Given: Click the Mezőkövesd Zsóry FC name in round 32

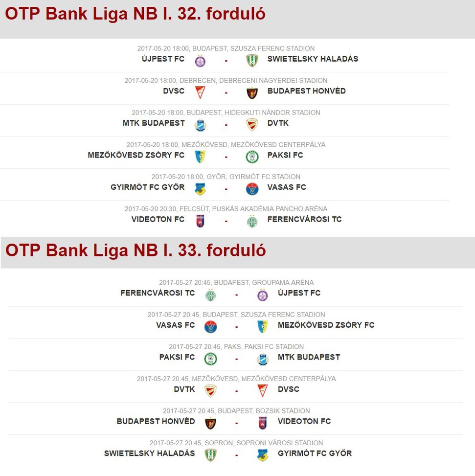Looking at the screenshot, I should pyautogui.click(x=136, y=155).
